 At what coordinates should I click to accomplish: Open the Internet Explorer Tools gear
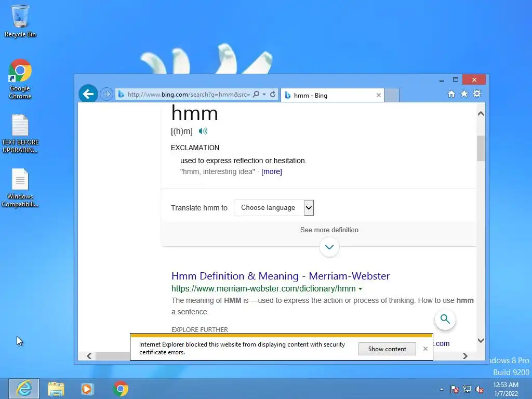point(477,94)
